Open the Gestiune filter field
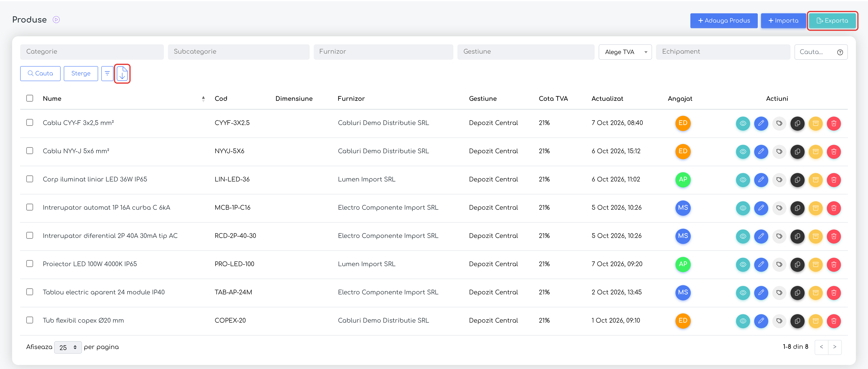 (526, 52)
